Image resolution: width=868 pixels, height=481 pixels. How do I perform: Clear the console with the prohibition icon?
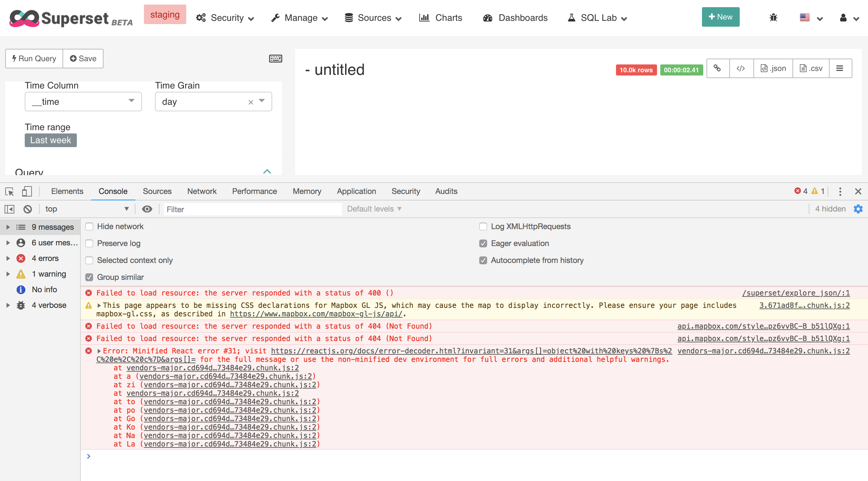tap(27, 209)
